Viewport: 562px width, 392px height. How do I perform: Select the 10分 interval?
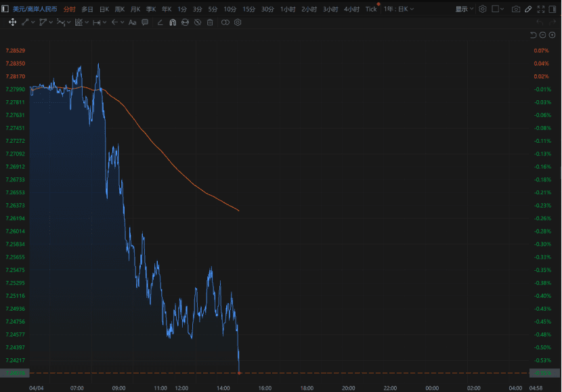[x=230, y=9]
